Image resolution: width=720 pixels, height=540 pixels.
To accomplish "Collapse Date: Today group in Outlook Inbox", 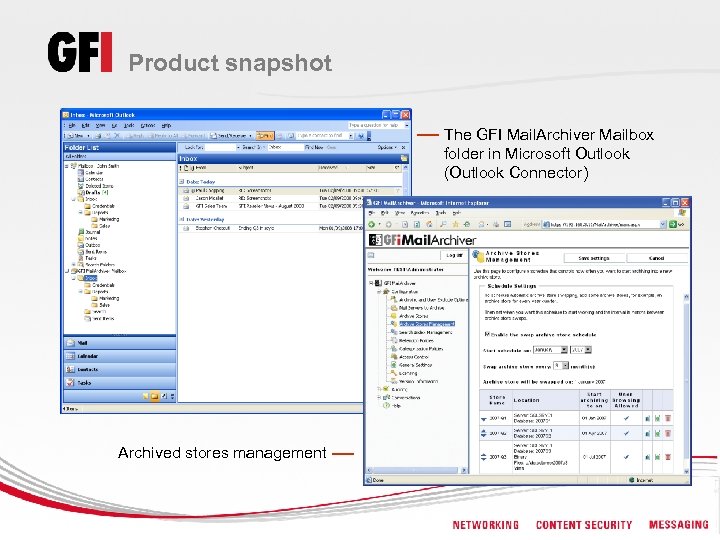I will [x=182, y=182].
